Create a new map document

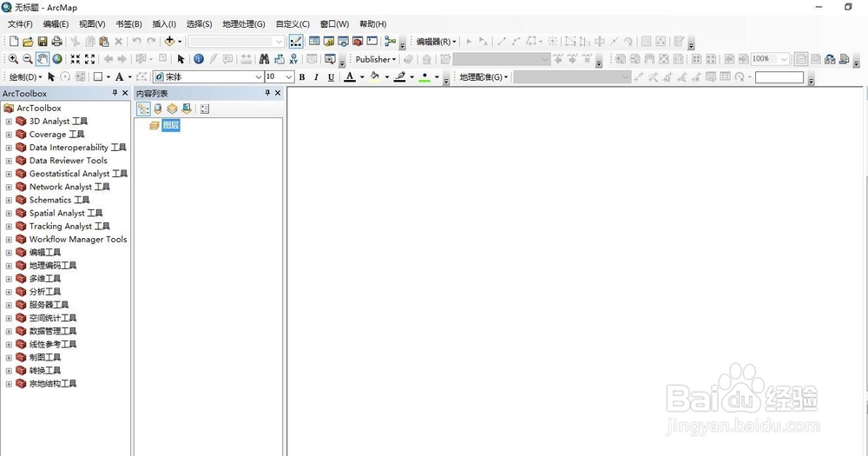pos(14,41)
